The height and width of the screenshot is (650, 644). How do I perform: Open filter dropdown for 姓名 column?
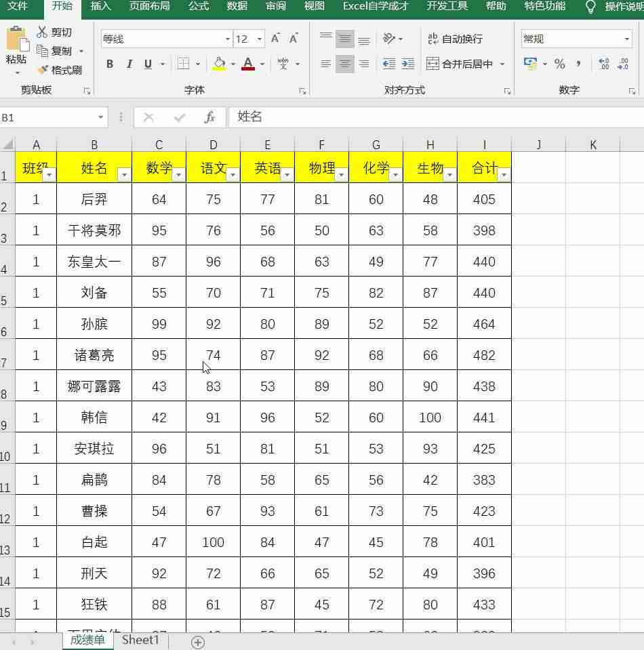pos(124,175)
